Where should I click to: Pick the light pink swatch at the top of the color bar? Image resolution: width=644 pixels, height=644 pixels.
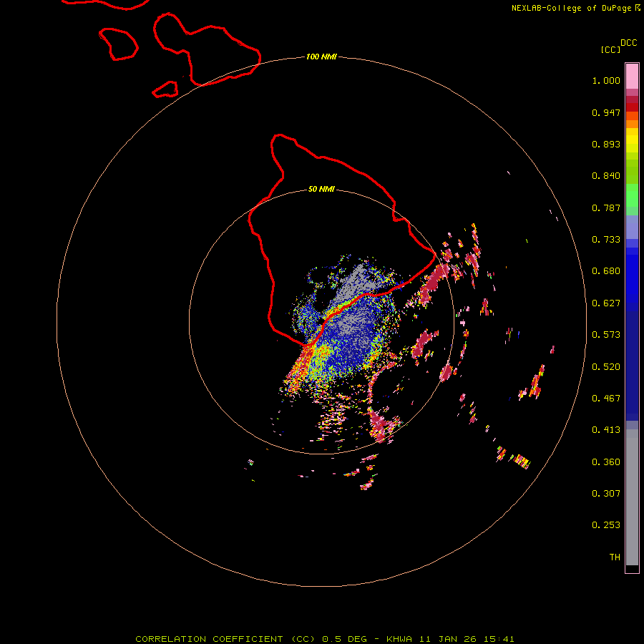632,76
